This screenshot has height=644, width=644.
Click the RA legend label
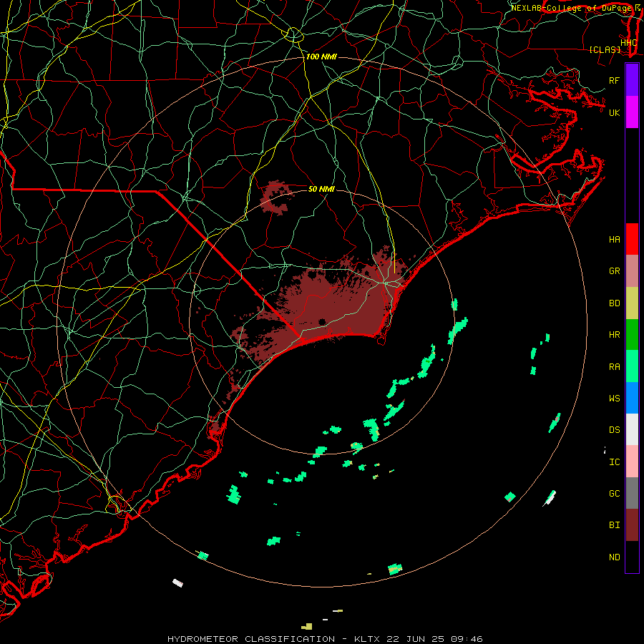click(x=615, y=367)
